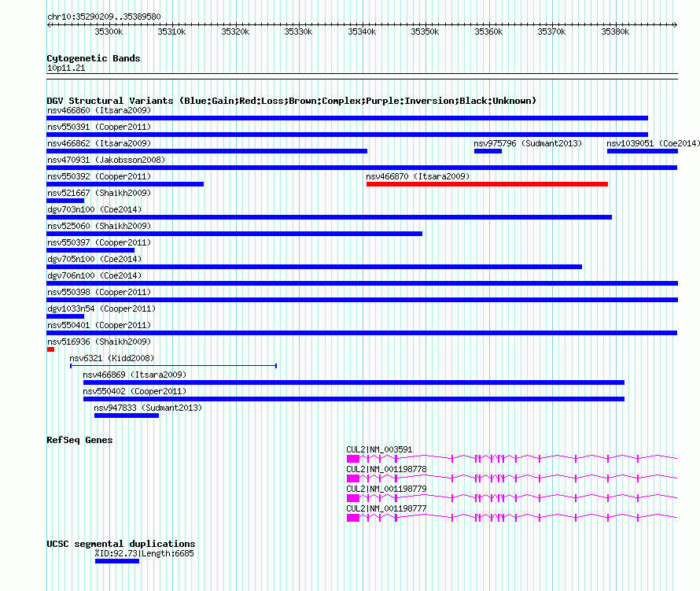Open the dgv1033n54 (Cooper2011) label

(x=101, y=308)
